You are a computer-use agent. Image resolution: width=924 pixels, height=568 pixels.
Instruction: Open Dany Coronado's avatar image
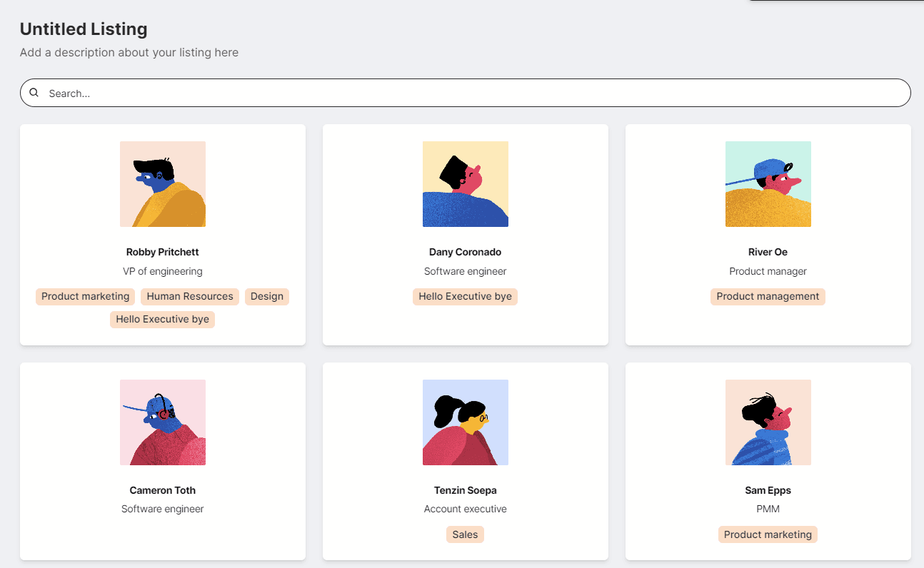466,184
